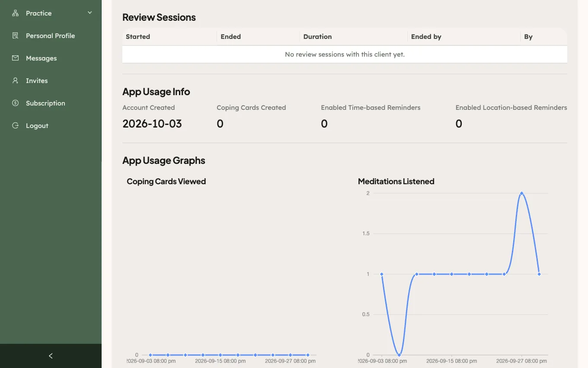Click the Review Sessions heading
The image size is (588, 368).
coord(159,17)
